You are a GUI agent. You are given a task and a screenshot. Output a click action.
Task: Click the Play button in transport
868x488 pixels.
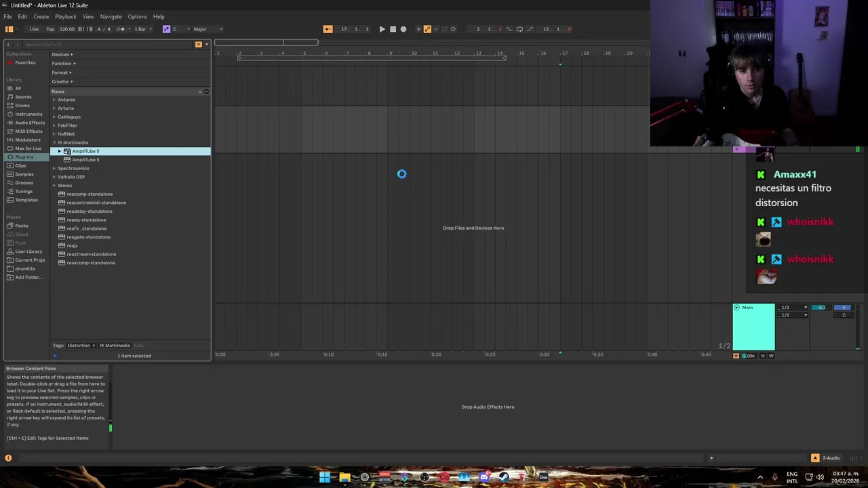click(x=382, y=29)
